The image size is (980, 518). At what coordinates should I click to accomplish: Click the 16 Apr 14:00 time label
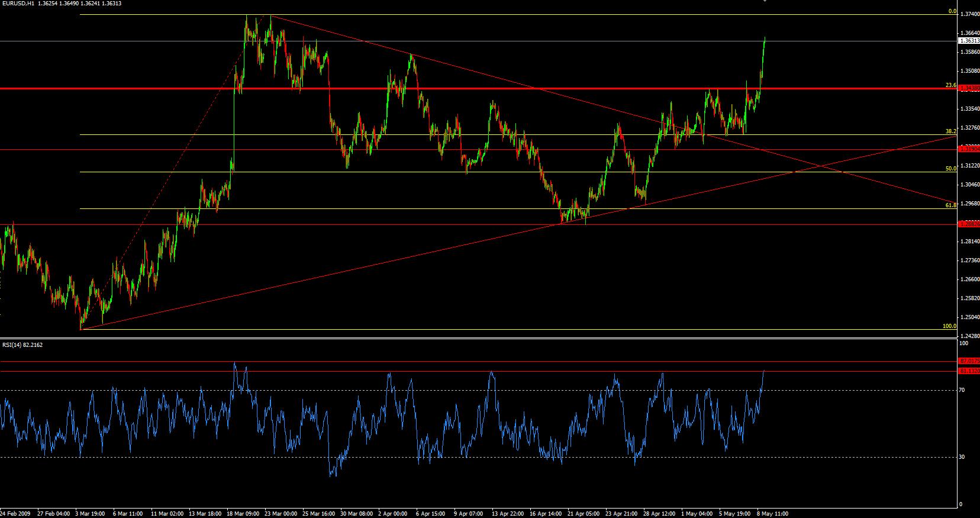pyautogui.click(x=547, y=514)
